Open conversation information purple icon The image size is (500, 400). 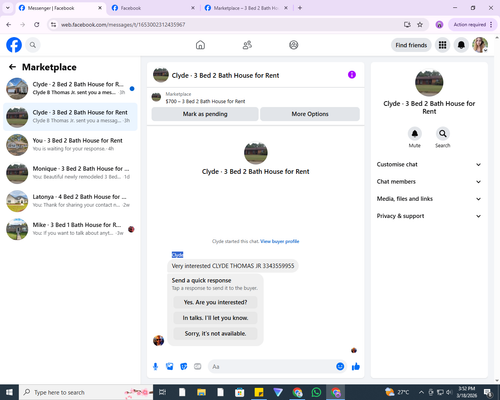(x=352, y=75)
